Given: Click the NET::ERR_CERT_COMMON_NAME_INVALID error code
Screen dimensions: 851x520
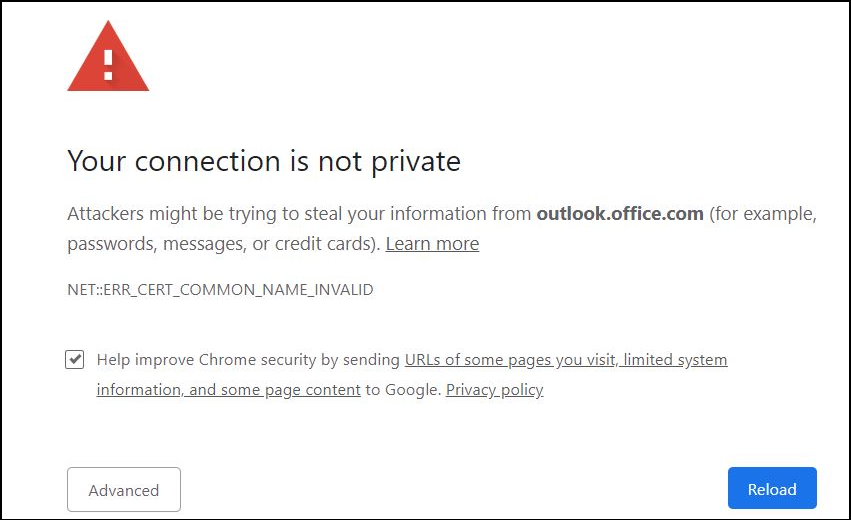Looking at the screenshot, I should pos(220,290).
